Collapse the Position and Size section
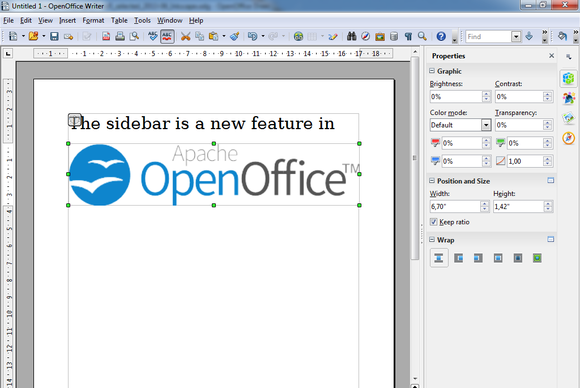Screen dimensions: 580x388 (432, 180)
